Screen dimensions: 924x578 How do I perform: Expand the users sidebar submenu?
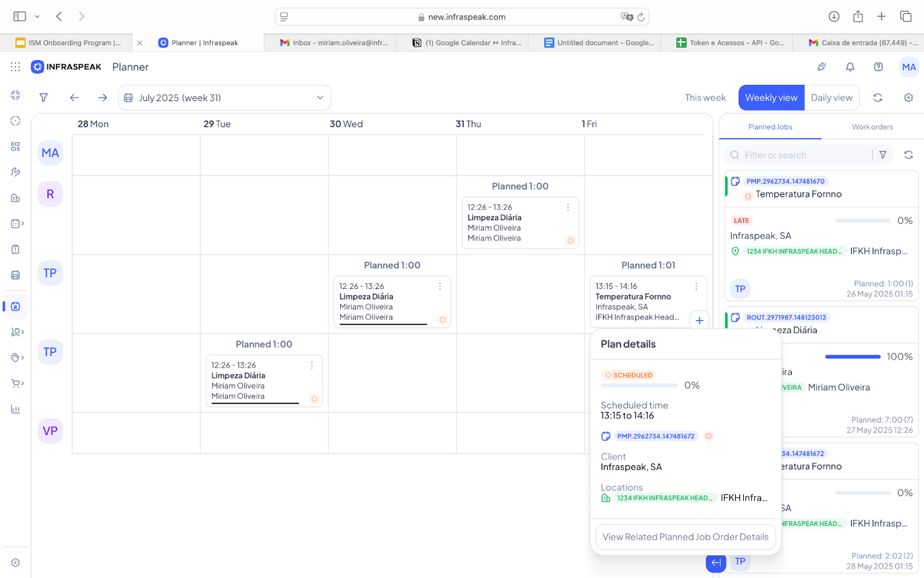23,332
